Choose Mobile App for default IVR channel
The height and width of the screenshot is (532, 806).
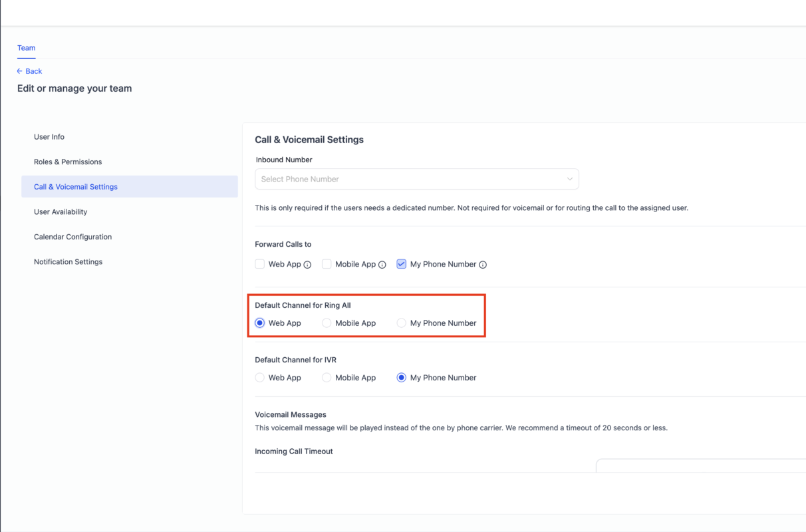click(x=327, y=378)
